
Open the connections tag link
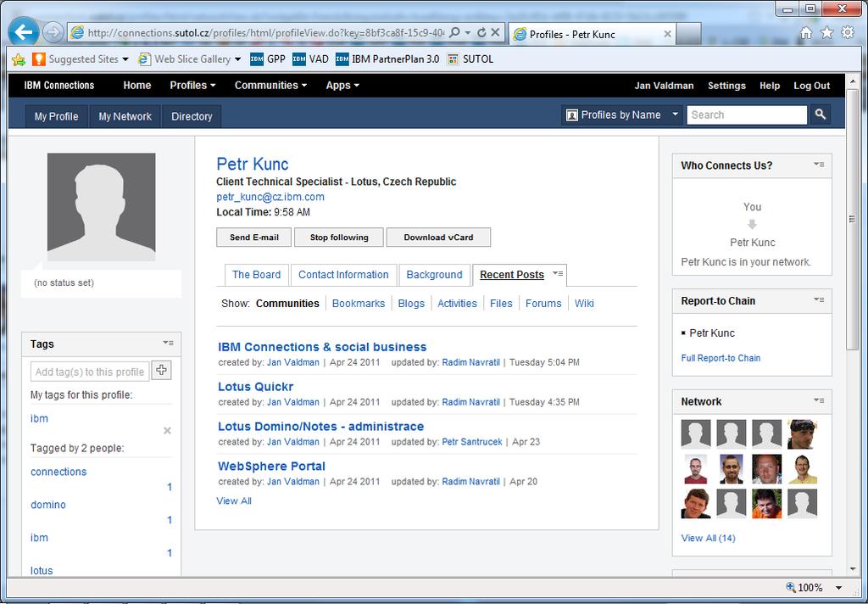coord(58,472)
